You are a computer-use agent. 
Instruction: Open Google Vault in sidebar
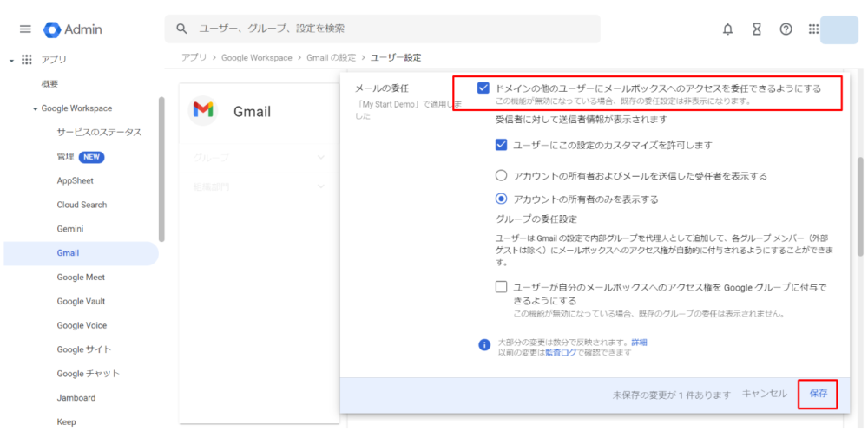coord(81,302)
